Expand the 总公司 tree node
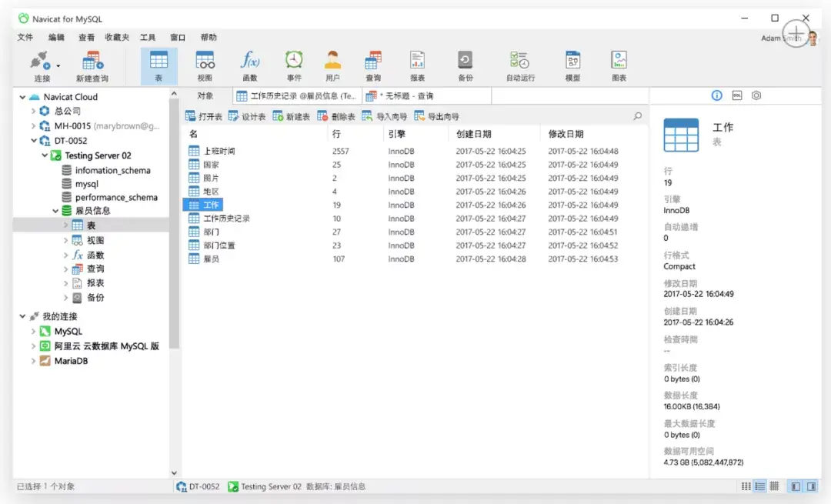This screenshot has width=831, height=504. tap(33, 111)
